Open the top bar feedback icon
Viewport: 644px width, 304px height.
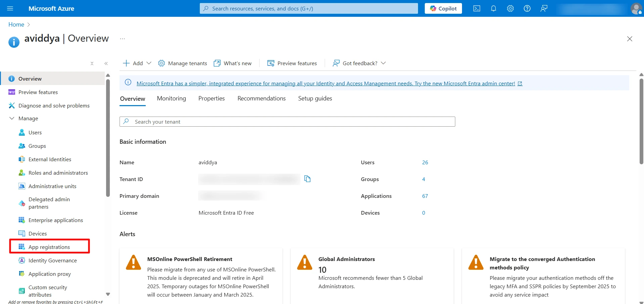544,8
